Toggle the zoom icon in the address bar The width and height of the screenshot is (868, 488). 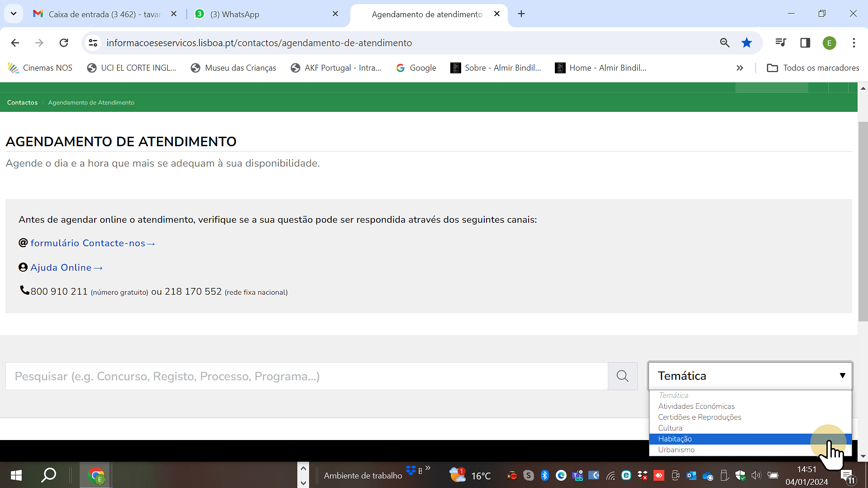point(725,43)
